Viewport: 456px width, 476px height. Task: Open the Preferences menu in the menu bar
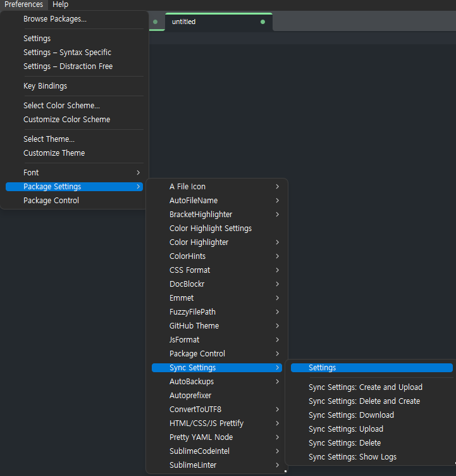pyautogui.click(x=23, y=4)
